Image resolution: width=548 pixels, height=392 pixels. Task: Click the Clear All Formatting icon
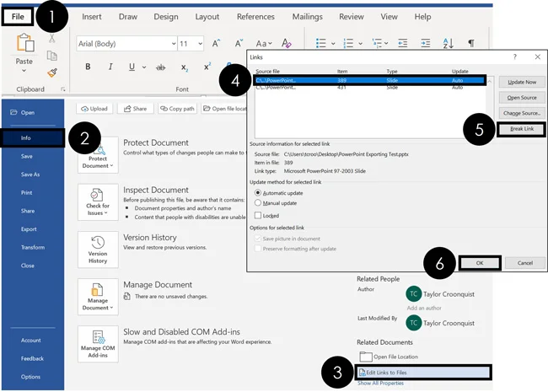287,43
